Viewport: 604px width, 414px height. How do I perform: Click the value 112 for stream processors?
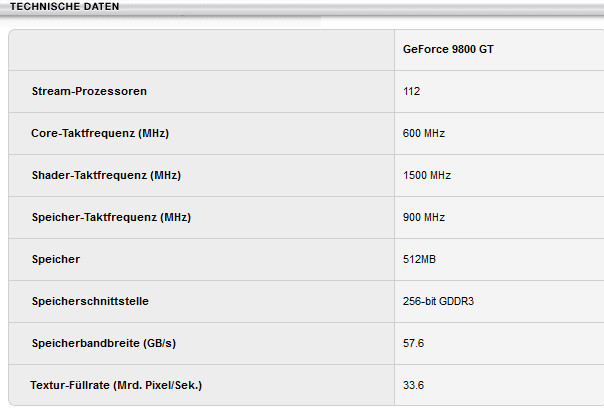coord(412,91)
